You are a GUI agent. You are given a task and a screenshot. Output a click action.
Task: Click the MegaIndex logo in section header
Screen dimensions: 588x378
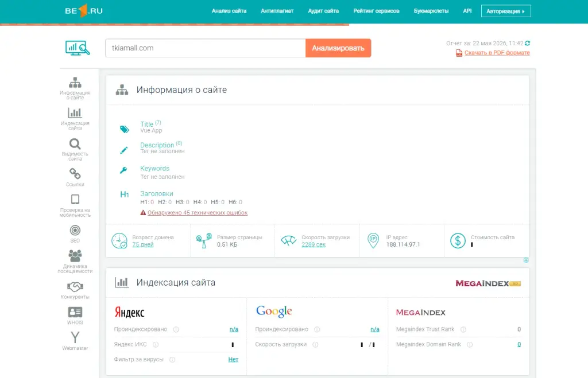click(488, 283)
